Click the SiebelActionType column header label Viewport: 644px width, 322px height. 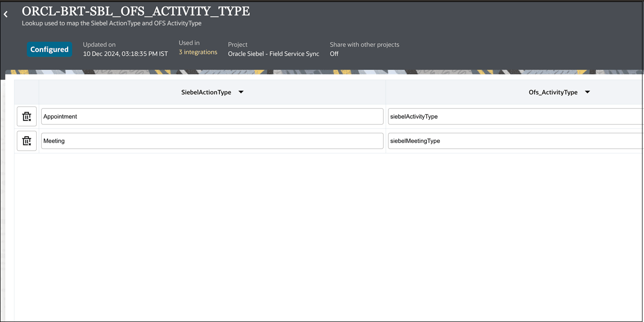tap(206, 92)
